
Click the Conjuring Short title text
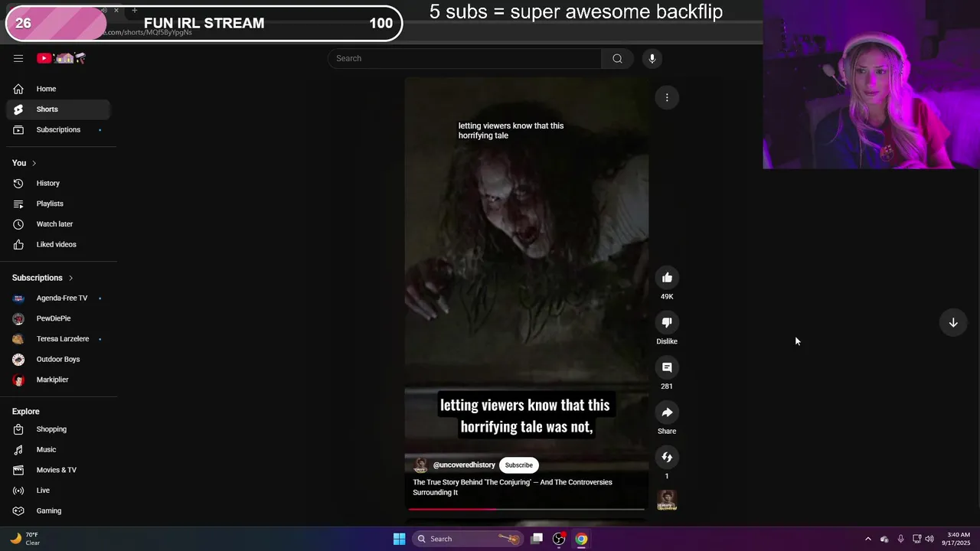coord(512,487)
